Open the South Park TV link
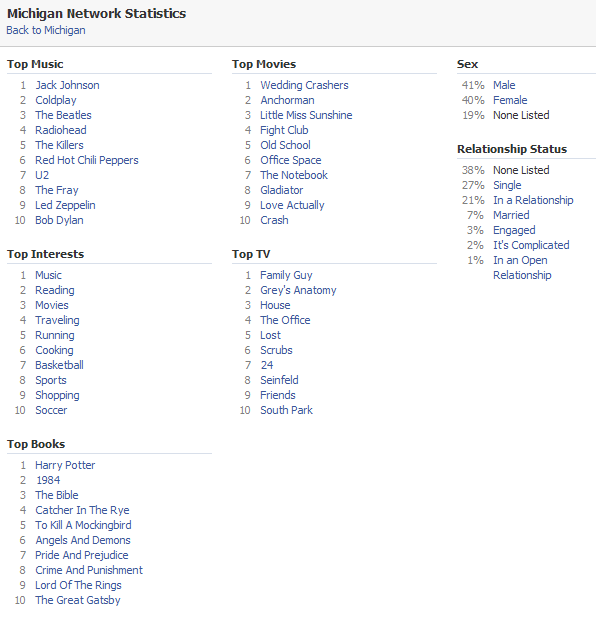596x620 pixels. tap(286, 410)
